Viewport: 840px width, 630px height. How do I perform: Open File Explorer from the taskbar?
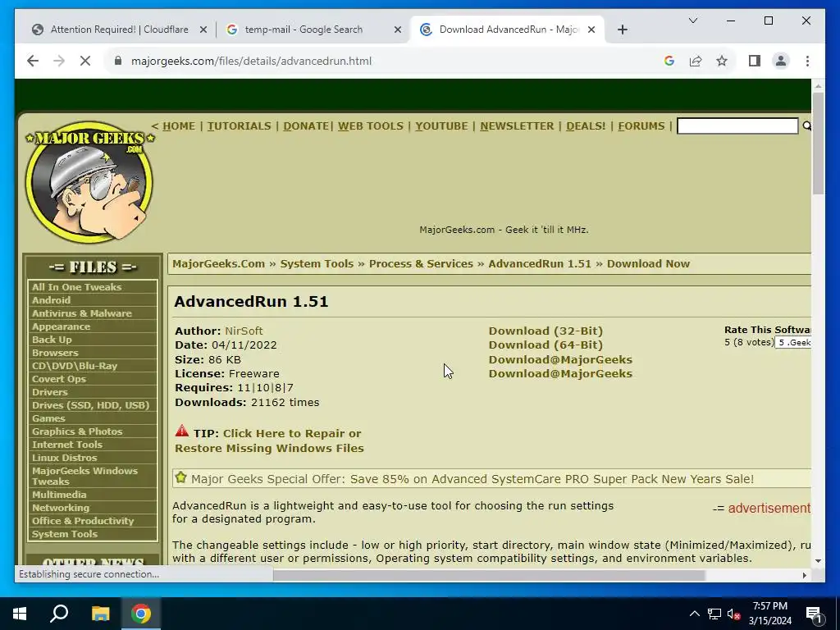[x=100, y=614]
